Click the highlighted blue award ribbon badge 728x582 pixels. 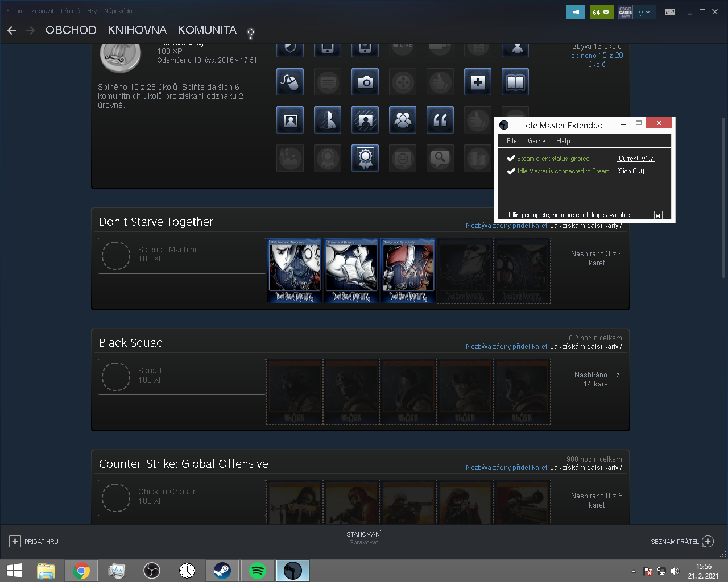[365, 157]
